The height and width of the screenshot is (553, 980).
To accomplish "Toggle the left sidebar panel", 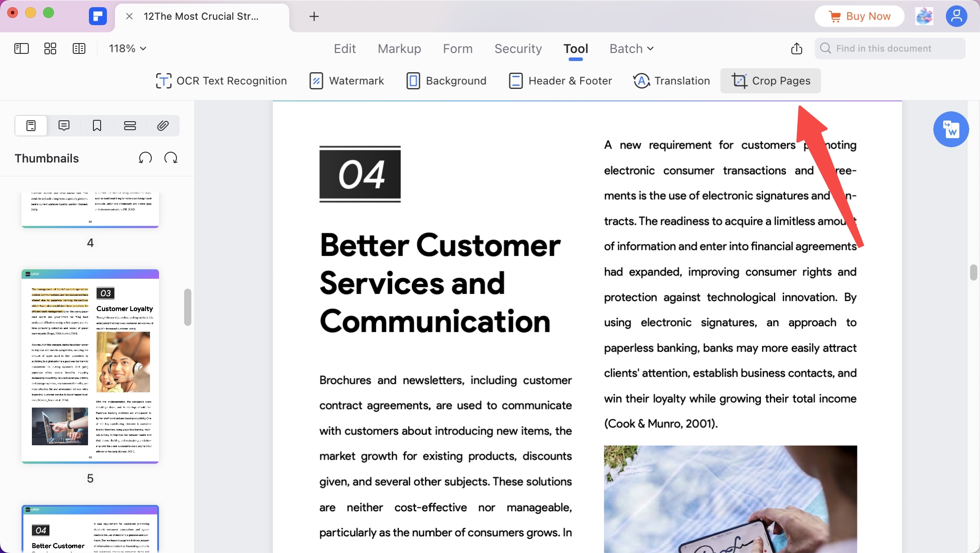I will pos(22,48).
